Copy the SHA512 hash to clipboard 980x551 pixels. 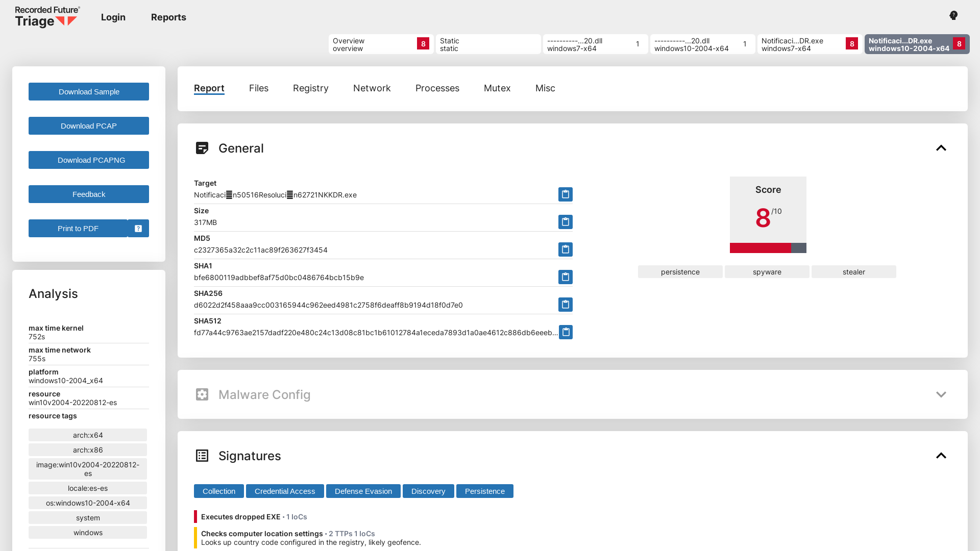point(565,332)
